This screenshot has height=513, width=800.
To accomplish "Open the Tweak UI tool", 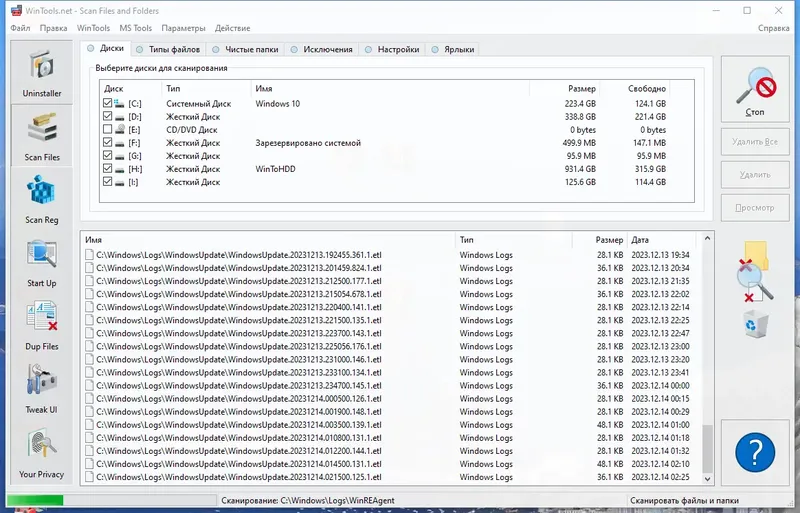I will 42,389.
